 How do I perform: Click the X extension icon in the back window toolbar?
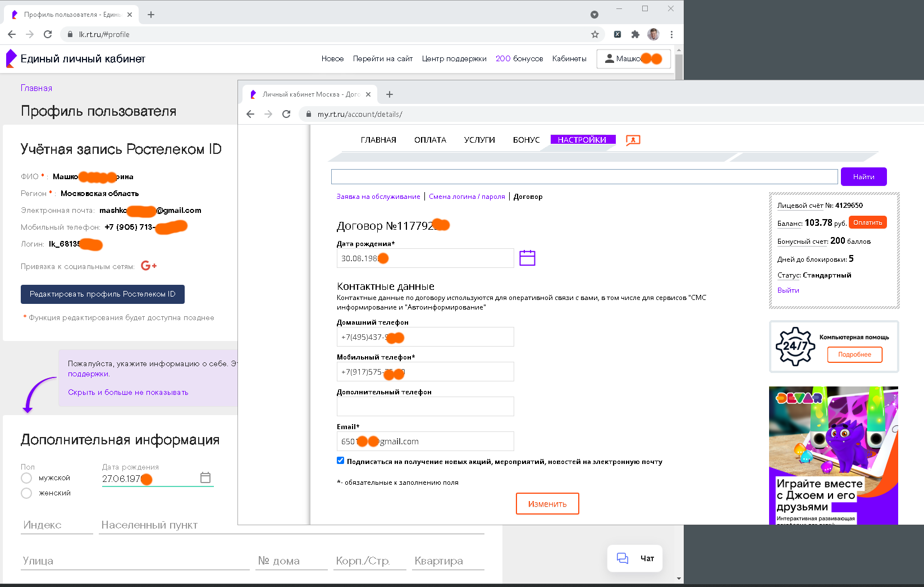coord(617,34)
